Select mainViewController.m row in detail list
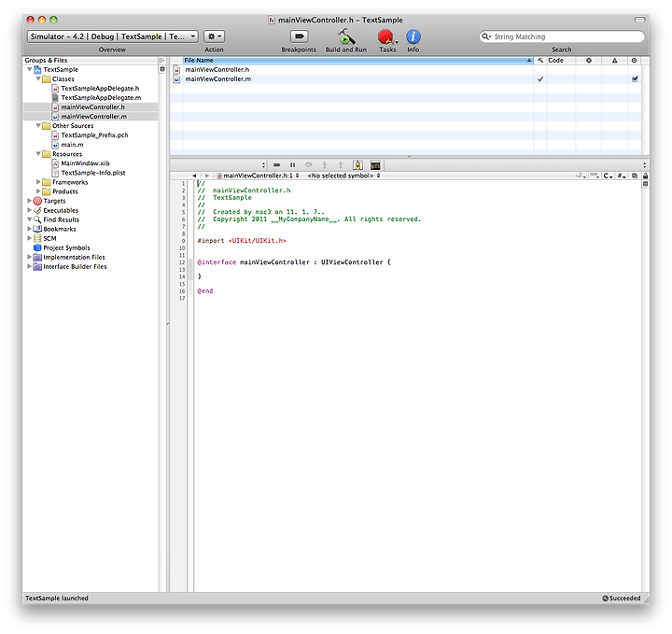This screenshot has width=672, height=634. coord(405,78)
